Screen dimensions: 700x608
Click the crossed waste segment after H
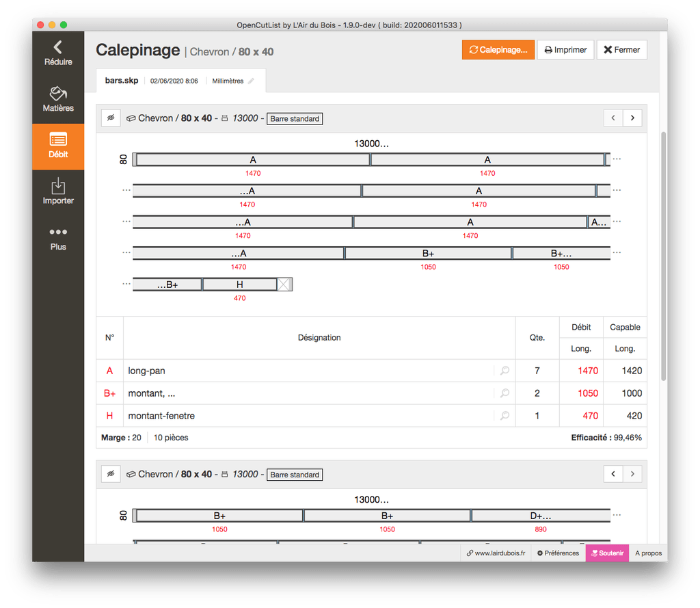click(x=284, y=285)
